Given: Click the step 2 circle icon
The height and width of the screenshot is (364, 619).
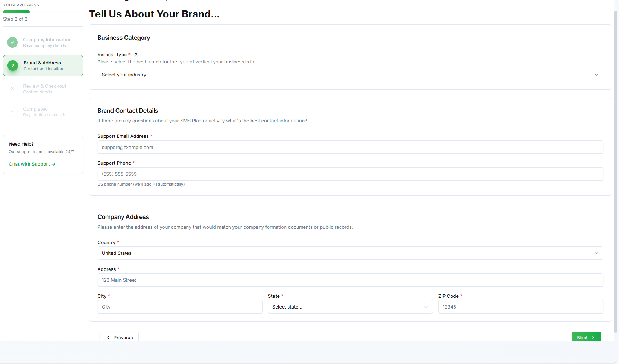Looking at the screenshot, I should (x=13, y=66).
